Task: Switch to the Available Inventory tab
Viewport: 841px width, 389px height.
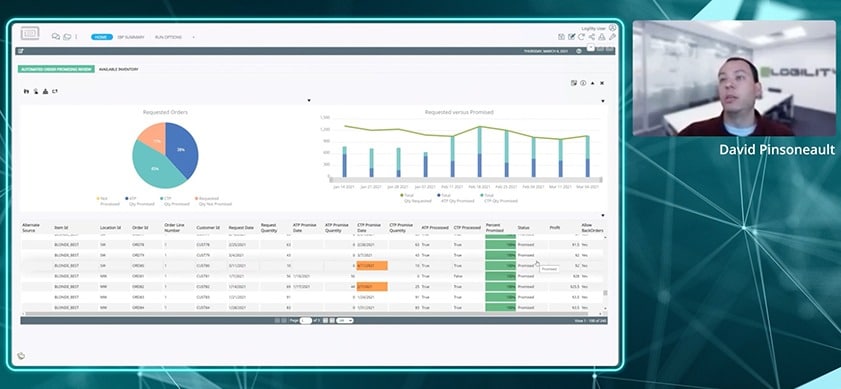Action: (118, 69)
